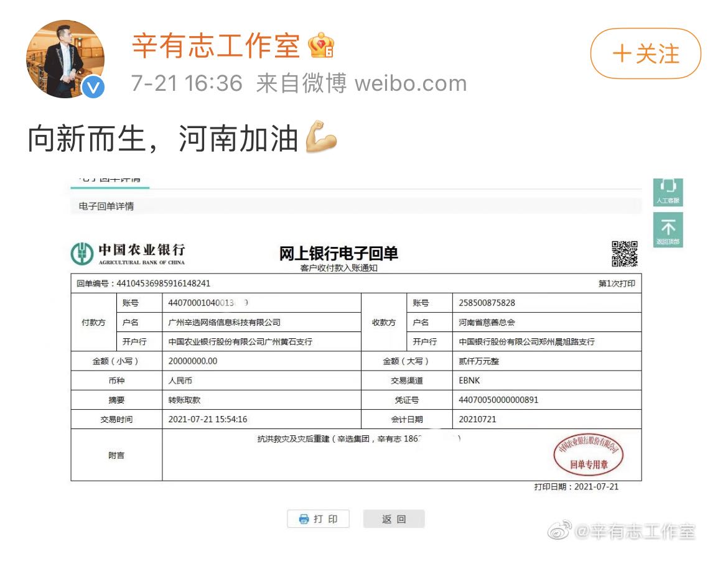The image size is (728, 574).
Task: Click the 网上银行电子回单 title
Action: point(338,253)
